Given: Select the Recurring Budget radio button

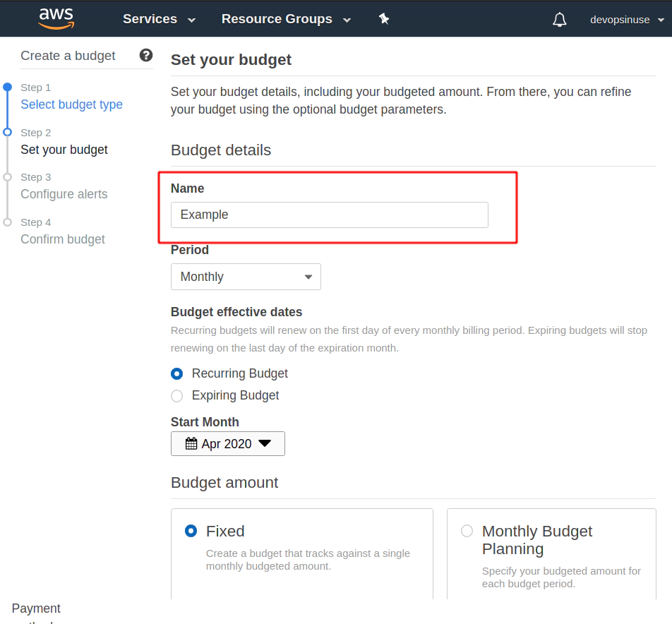Looking at the screenshot, I should tap(176, 373).
